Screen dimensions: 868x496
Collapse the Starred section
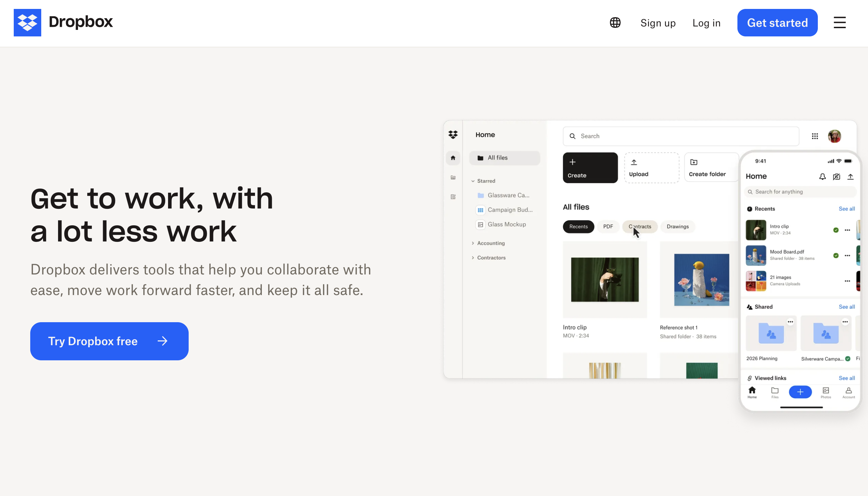[474, 181]
